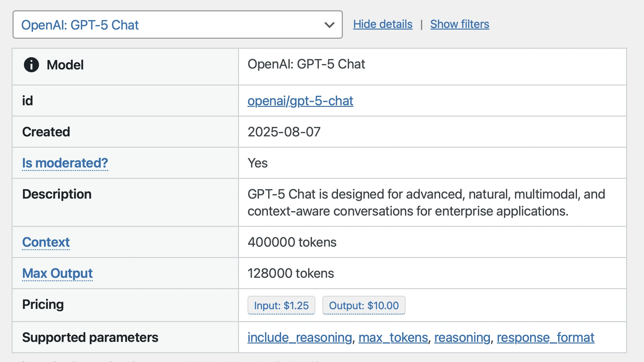Click the Is moderated? label
Image resolution: width=644 pixels, height=362 pixels.
tap(65, 163)
